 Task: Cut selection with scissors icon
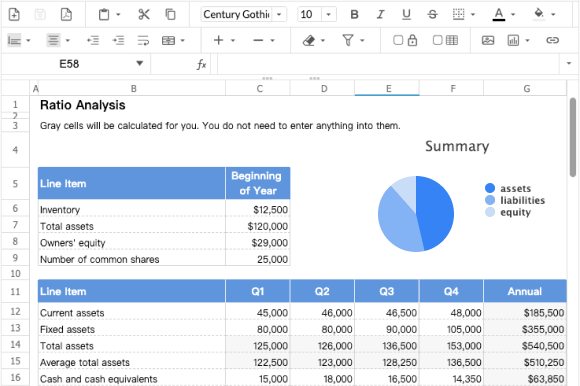coord(144,14)
